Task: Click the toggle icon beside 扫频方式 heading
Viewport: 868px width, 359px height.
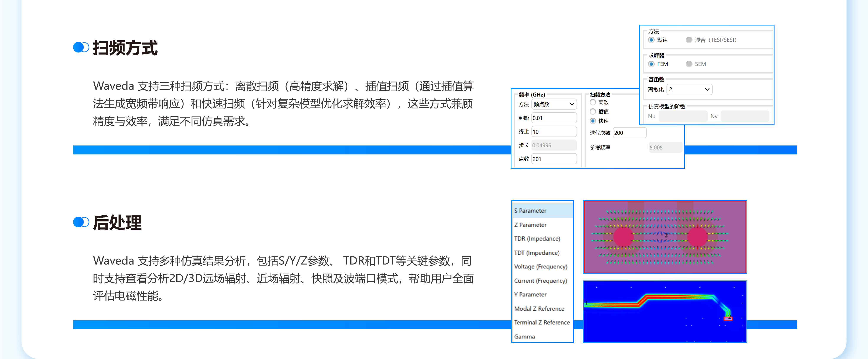Action: (81, 48)
